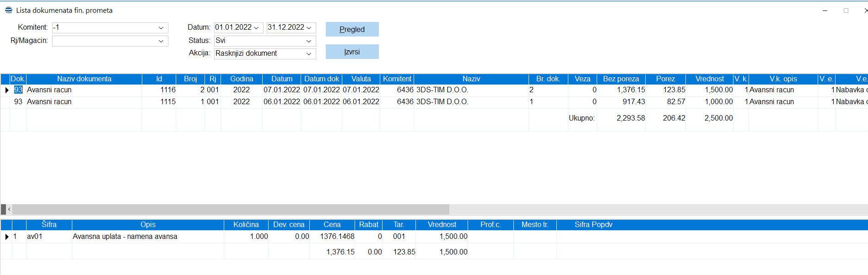The height and width of the screenshot is (275, 868).
Task: Select the Avansna uplata - namena avansa cell
Action: tap(125, 237)
